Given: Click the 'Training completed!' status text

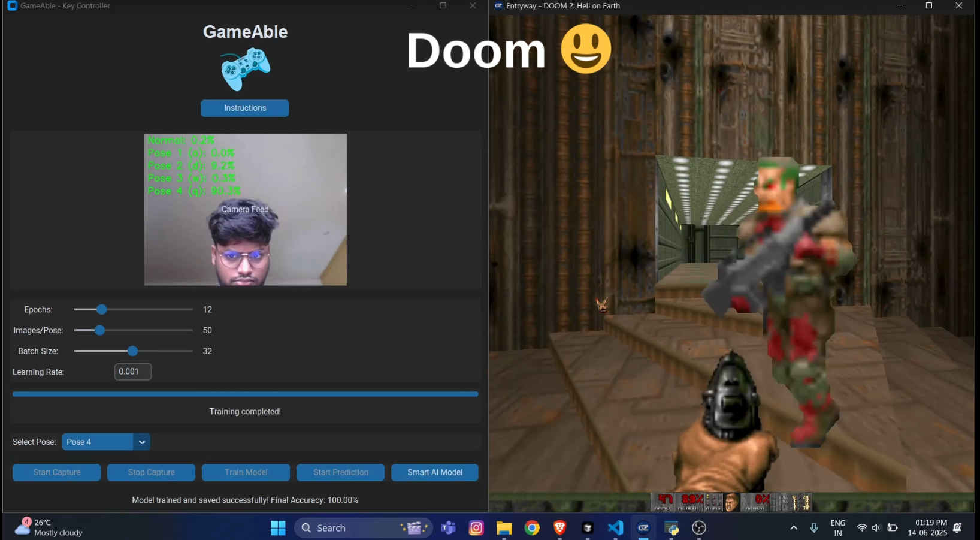Looking at the screenshot, I should tap(245, 411).
